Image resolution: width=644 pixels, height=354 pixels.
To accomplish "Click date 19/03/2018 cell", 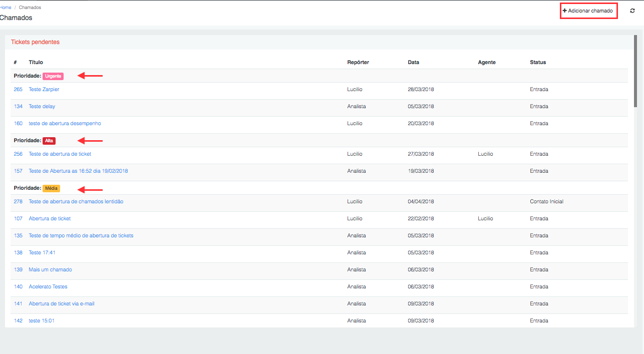I will point(421,171).
